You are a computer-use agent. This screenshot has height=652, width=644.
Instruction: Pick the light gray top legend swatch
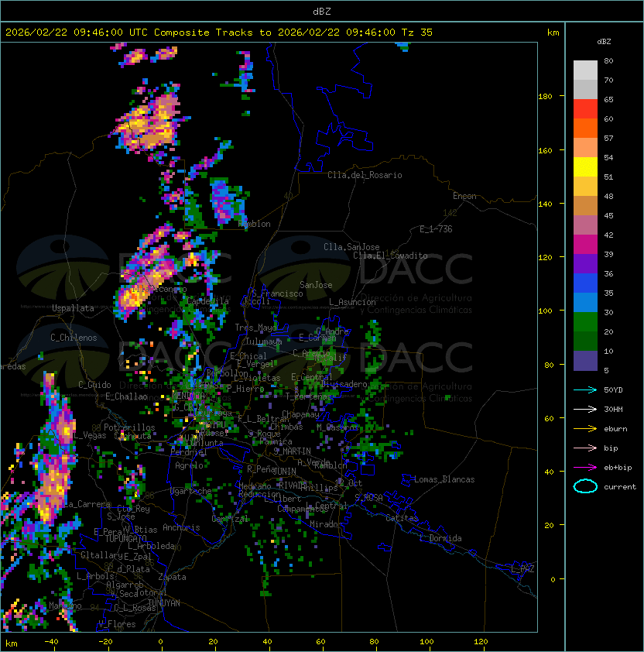585,70
